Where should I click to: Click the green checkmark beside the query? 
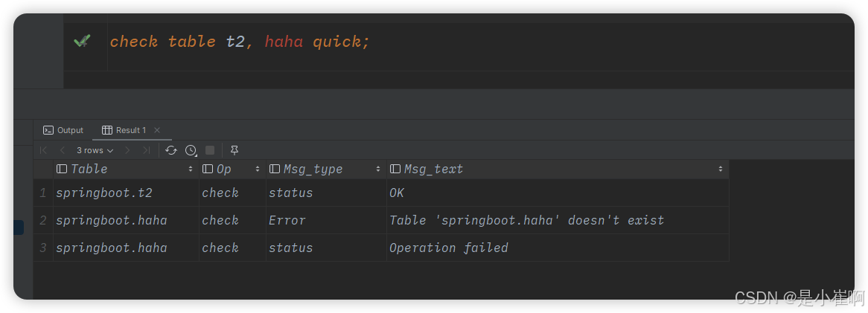(x=82, y=41)
